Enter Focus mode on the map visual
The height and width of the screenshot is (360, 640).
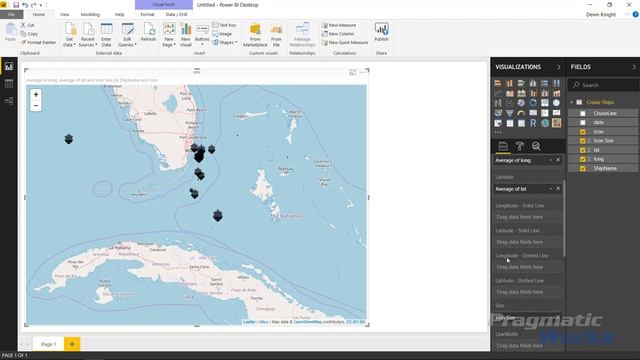coord(353,72)
